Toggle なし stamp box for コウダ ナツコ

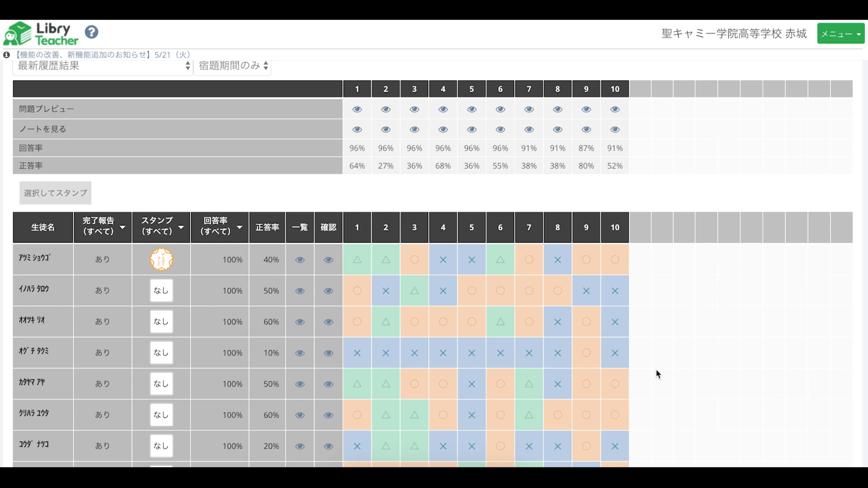pos(161,446)
